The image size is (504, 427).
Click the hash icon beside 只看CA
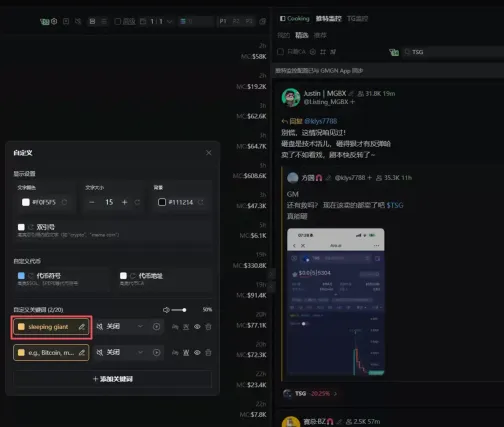(x=323, y=52)
